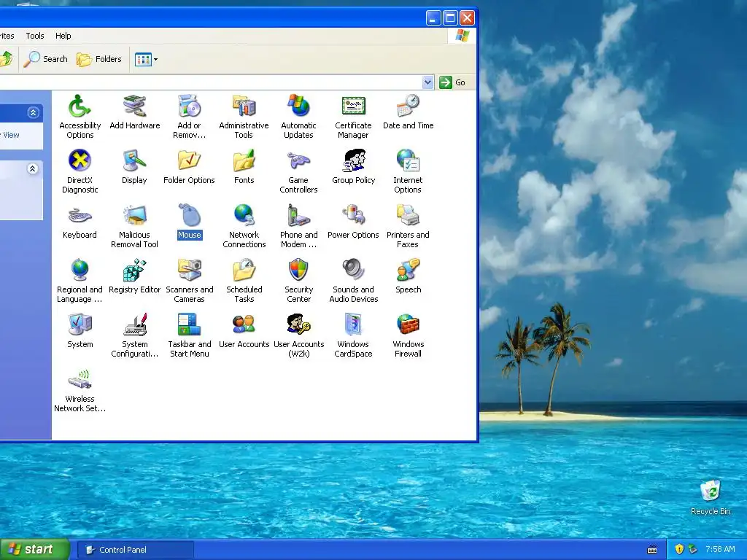Click the Up folder toolbar icon

click(7, 59)
